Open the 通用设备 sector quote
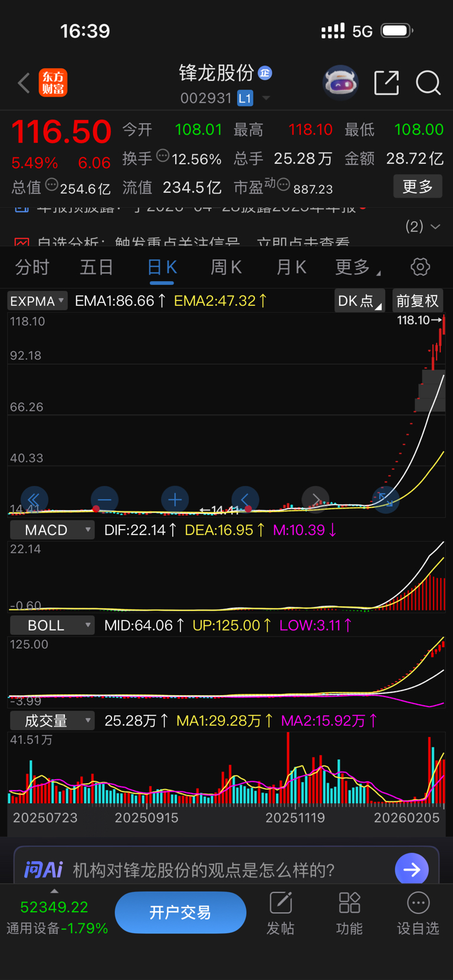The width and height of the screenshot is (453, 980). coord(57,929)
